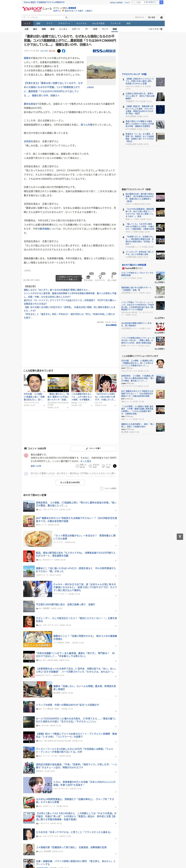Open the 有料 tab
186x868 pixels.
click(x=128, y=24)
